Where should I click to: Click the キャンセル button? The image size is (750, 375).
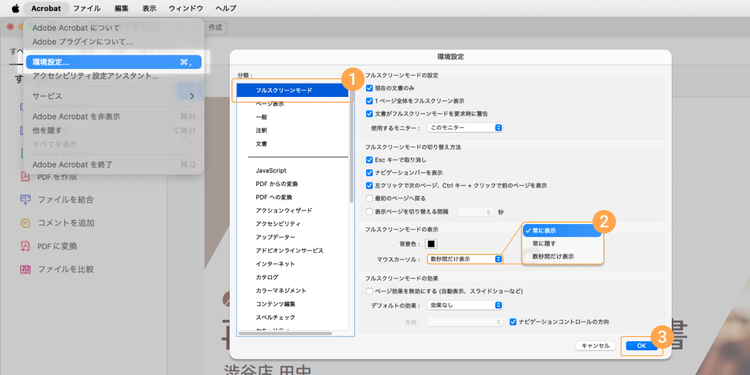[x=595, y=346]
